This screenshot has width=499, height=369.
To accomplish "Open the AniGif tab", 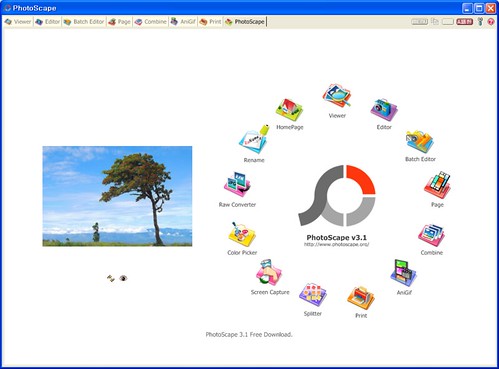I will (x=183, y=22).
